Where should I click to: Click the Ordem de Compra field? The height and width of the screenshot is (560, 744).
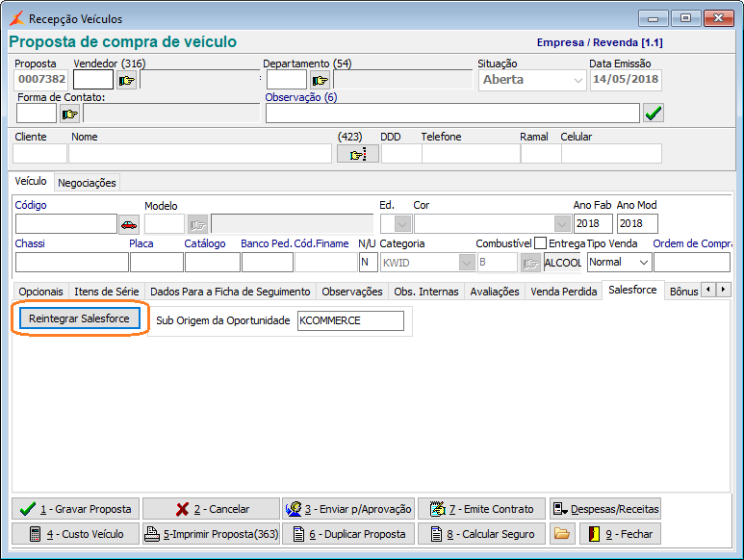(x=692, y=263)
